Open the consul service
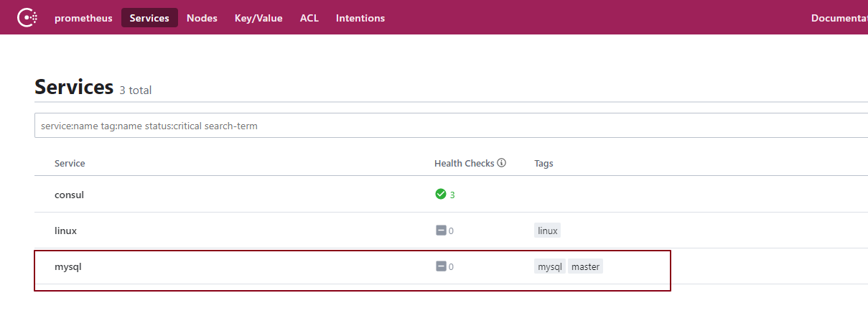Screen dimensions: 868x326 tap(69, 195)
